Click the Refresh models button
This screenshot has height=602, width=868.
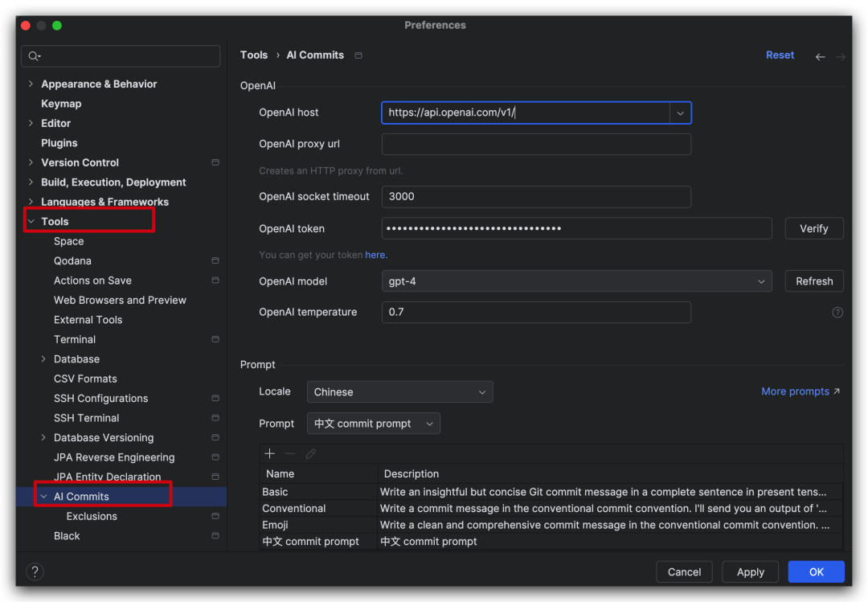point(813,281)
